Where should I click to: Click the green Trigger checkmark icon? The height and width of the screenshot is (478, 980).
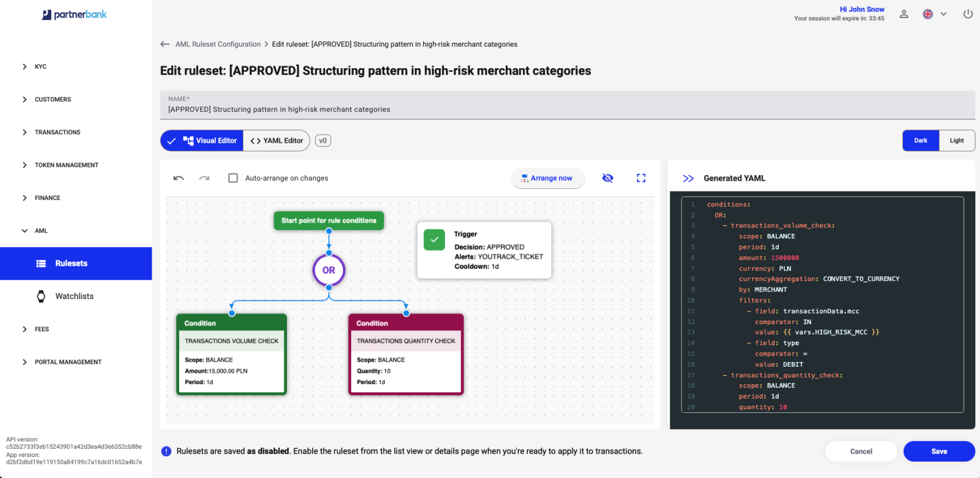click(x=434, y=240)
